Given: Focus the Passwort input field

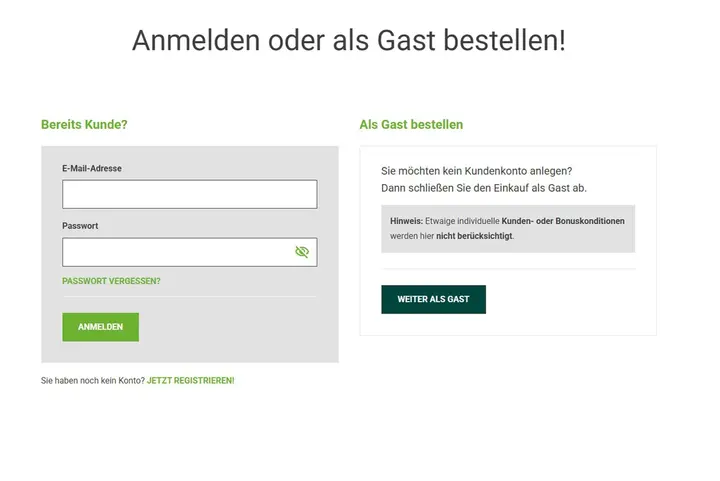Looking at the screenshot, I should click(175, 252).
